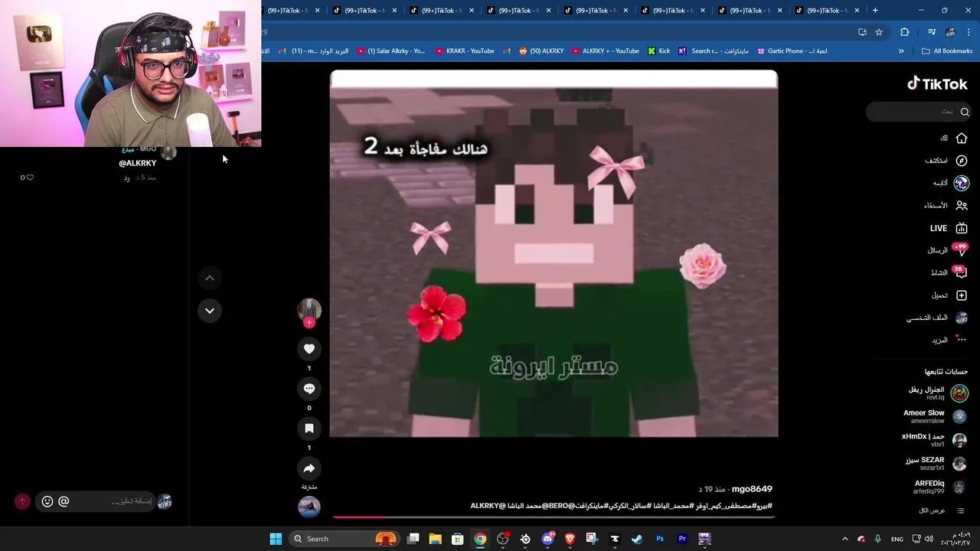
Task: Show hidden system tray icons chevron
Action: [845, 539]
